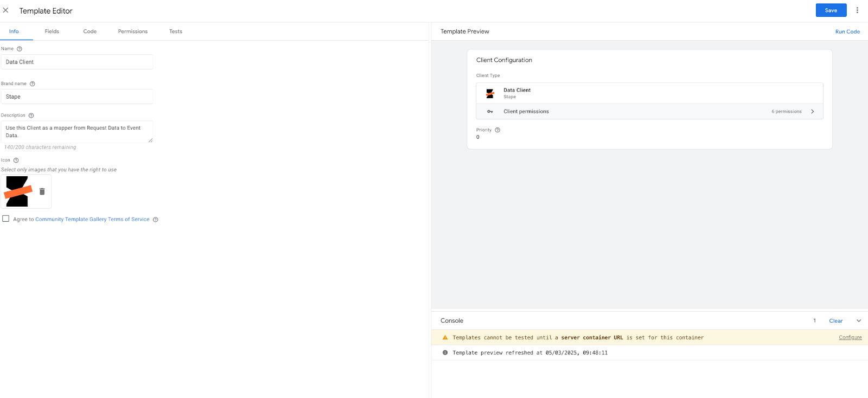Click the help icon next to Priority

(497, 130)
